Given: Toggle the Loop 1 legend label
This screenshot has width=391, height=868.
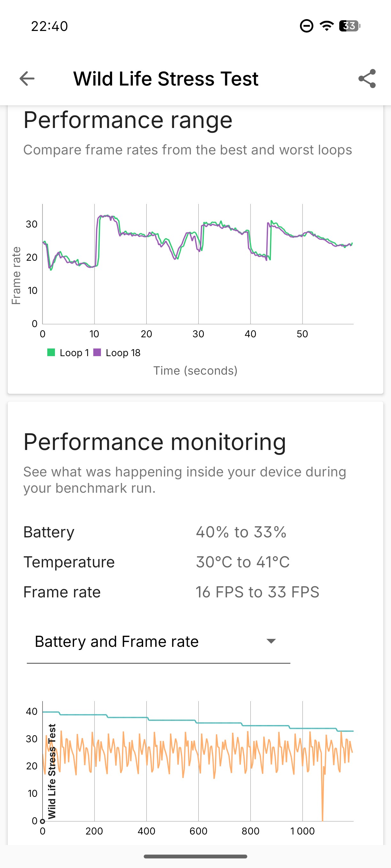Looking at the screenshot, I should [74, 353].
